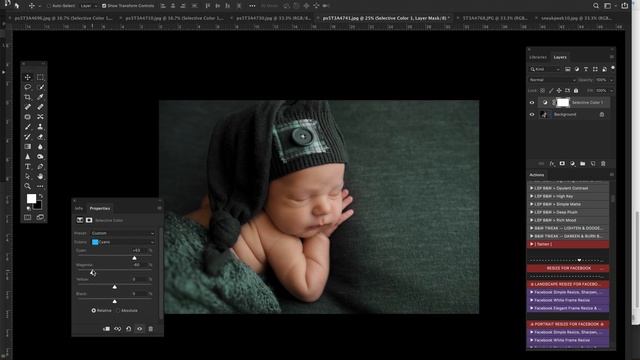
Task: Select the Relative radio button
Action: point(93,311)
